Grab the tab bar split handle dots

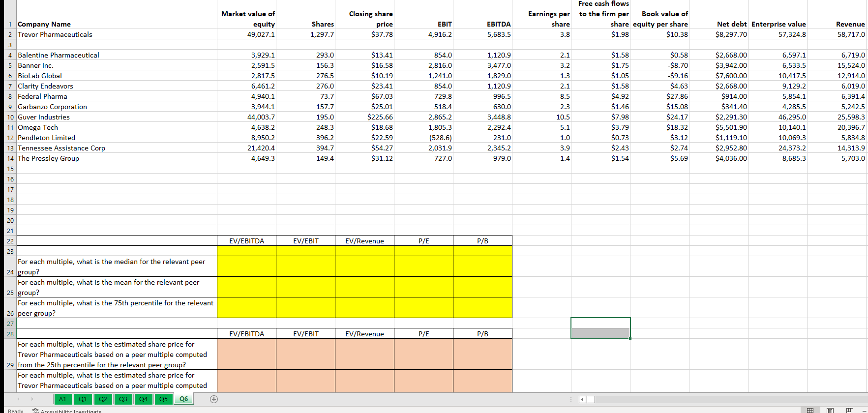pos(571,399)
